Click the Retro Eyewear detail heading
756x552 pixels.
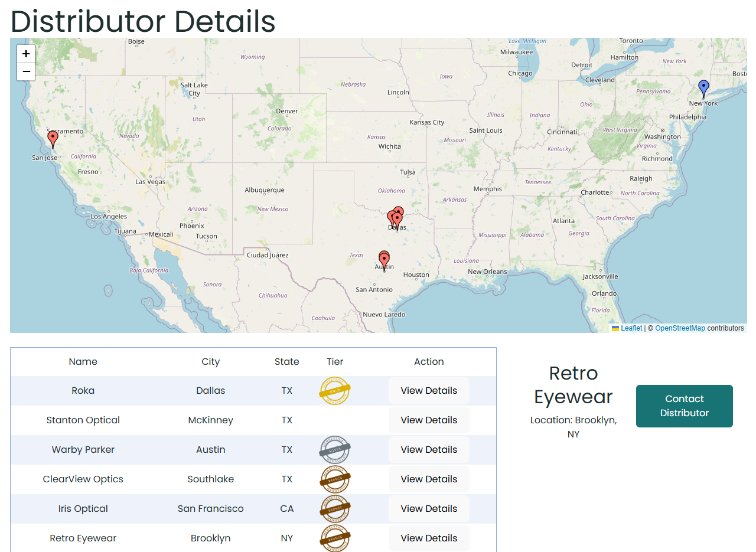(x=573, y=385)
